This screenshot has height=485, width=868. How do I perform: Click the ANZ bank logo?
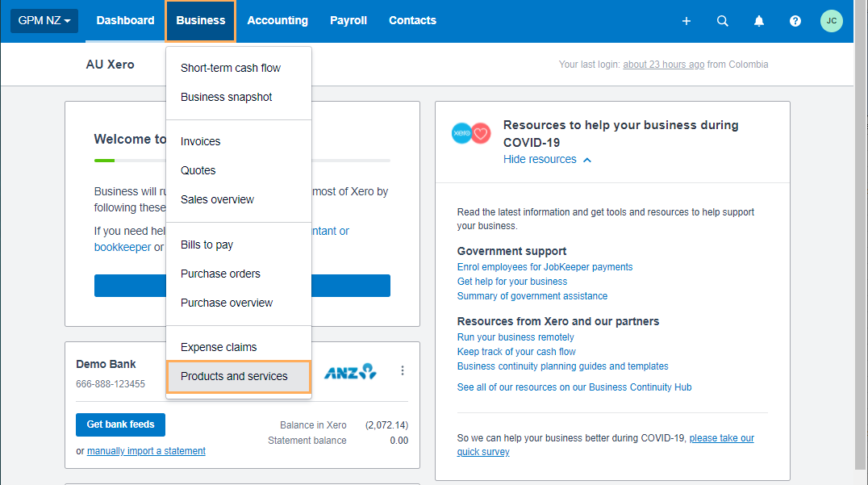(350, 370)
